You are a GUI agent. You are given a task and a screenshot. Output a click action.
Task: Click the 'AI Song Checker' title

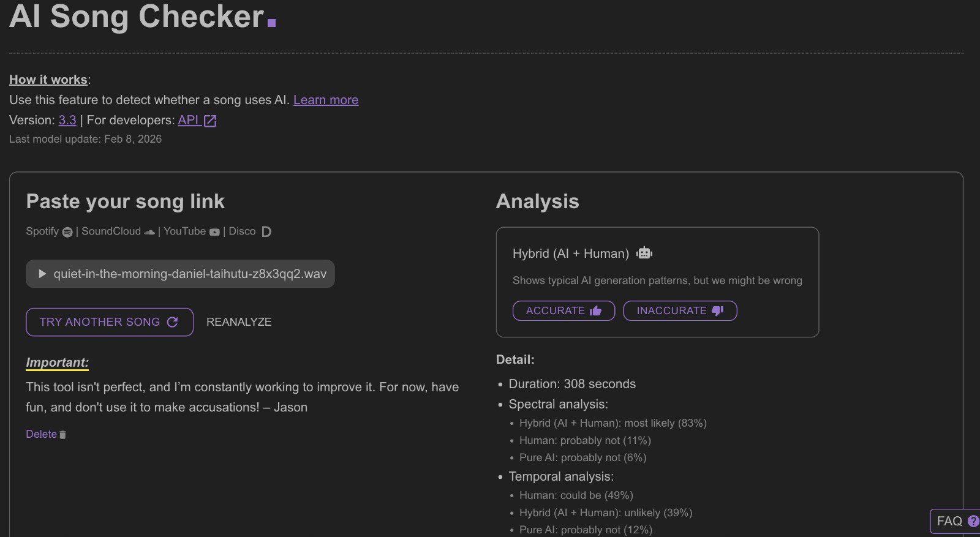click(x=137, y=16)
